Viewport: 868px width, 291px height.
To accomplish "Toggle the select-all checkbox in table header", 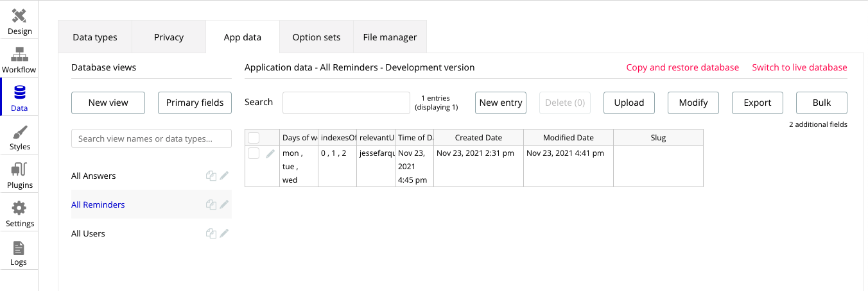I will coord(254,138).
